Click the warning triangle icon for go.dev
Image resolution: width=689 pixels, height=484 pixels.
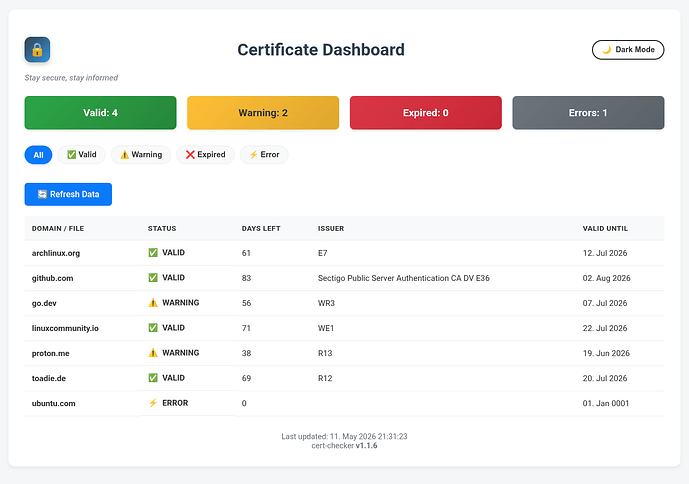[x=153, y=303]
